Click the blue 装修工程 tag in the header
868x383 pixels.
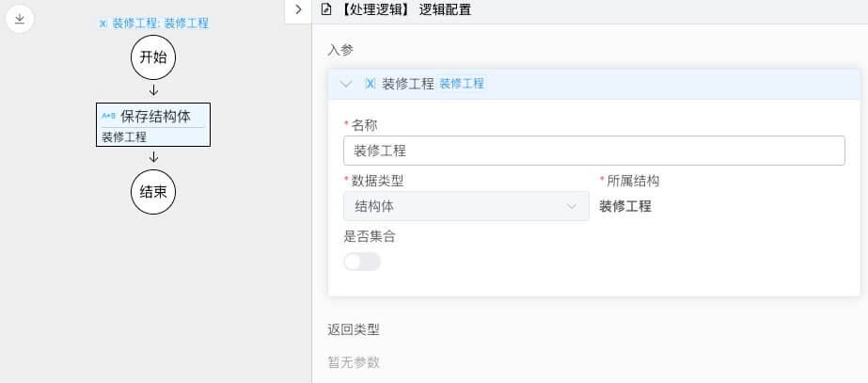tap(462, 84)
